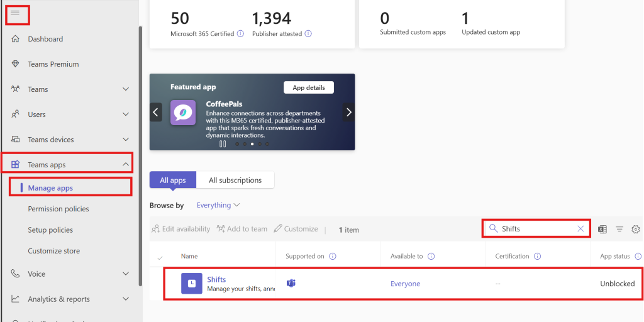Go to next featured app
This screenshot has height=322, width=644.
348,112
